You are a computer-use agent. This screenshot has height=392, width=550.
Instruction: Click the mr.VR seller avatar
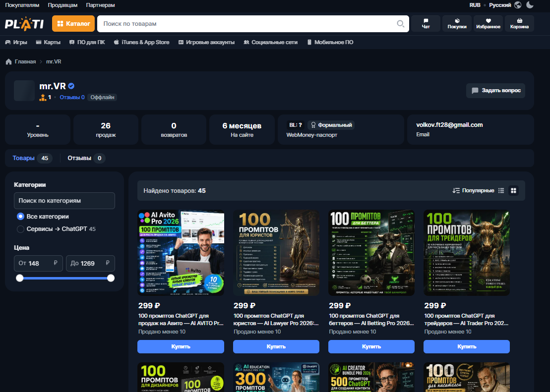pos(24,91)
